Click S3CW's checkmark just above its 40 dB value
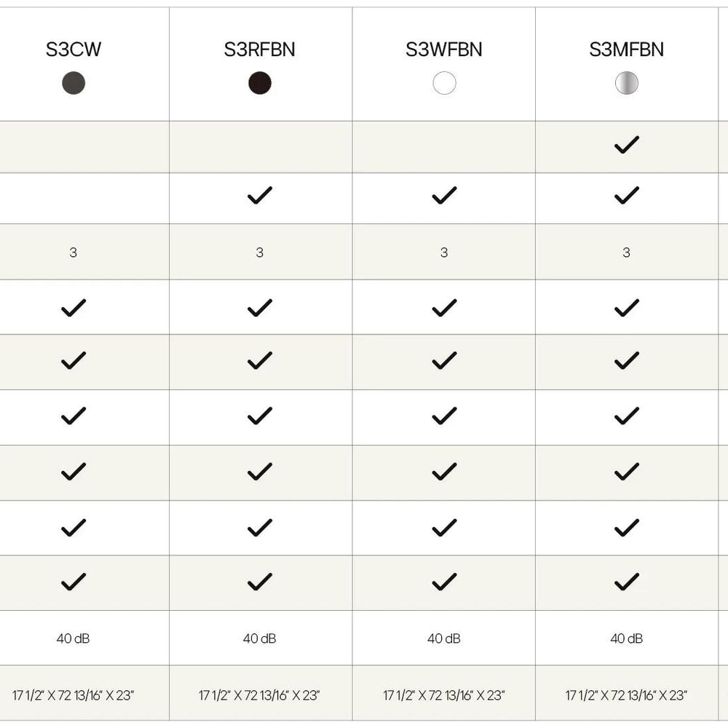 (74, 582)
